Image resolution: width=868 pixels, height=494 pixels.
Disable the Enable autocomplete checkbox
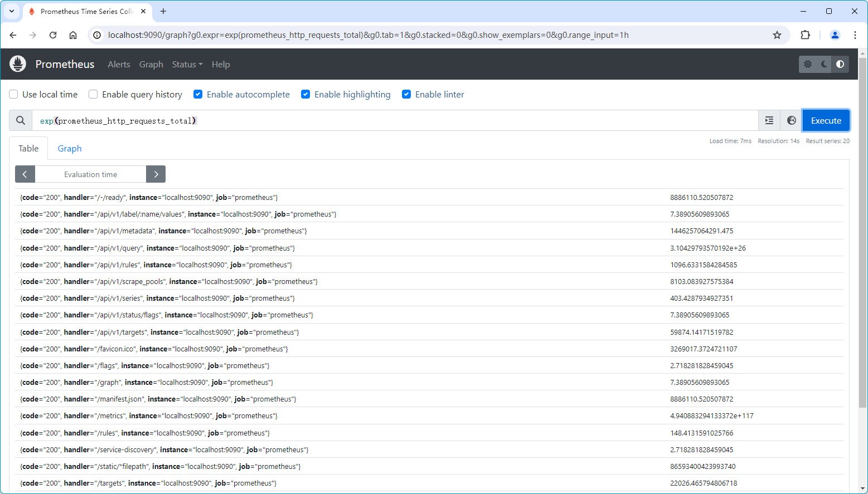(197, 94)
